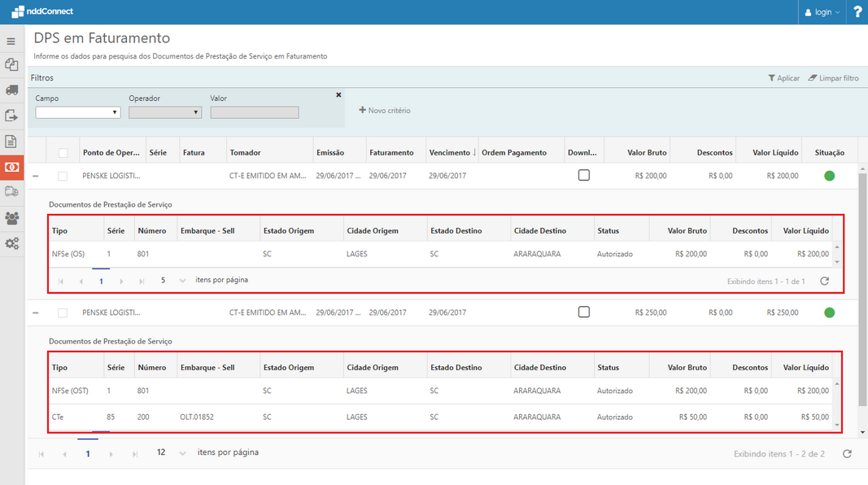The image size is (868, 485).
Task: Open the Campo dropdown in the filters
Action: pyautogui.click(x=78, y=113)
